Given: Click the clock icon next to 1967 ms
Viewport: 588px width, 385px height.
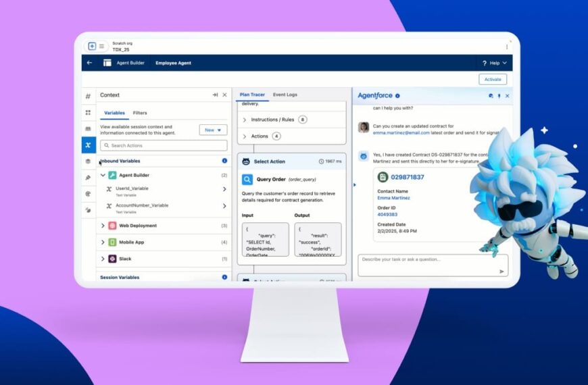Looking at the screenshot, I should click(321, 161).
